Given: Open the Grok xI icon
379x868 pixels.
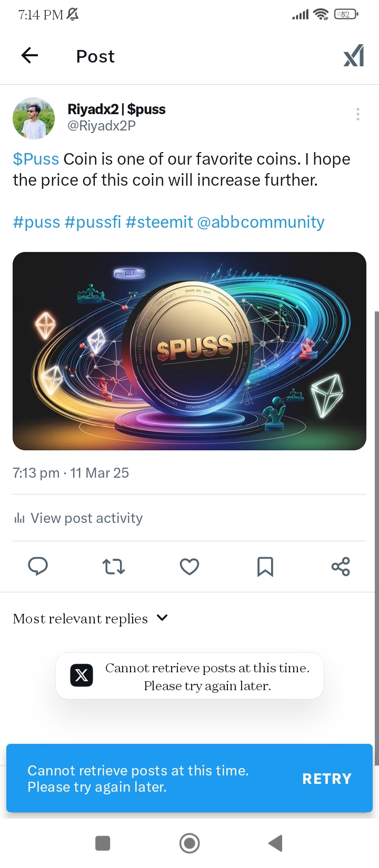Looking at the screenshot, I should [354, 56].
